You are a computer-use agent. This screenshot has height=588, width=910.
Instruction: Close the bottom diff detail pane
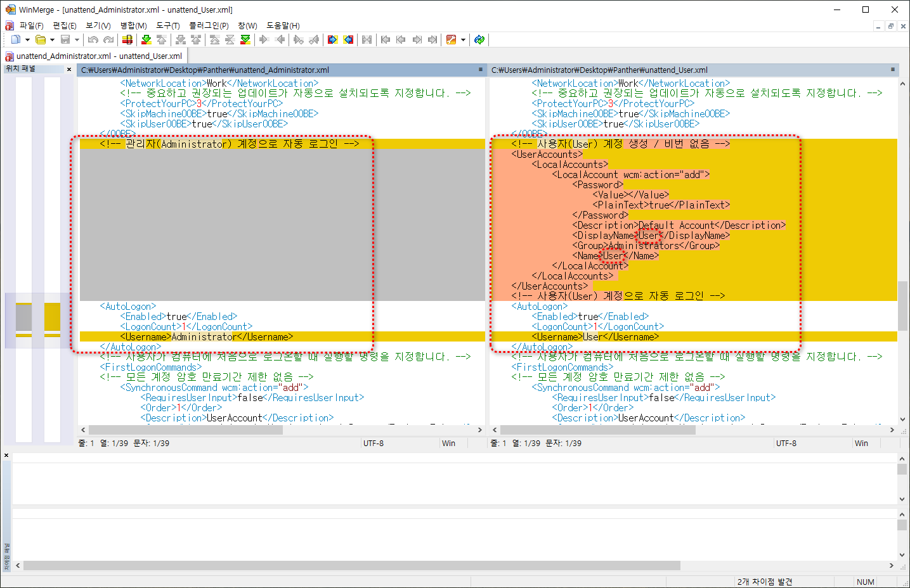[6, 455]
